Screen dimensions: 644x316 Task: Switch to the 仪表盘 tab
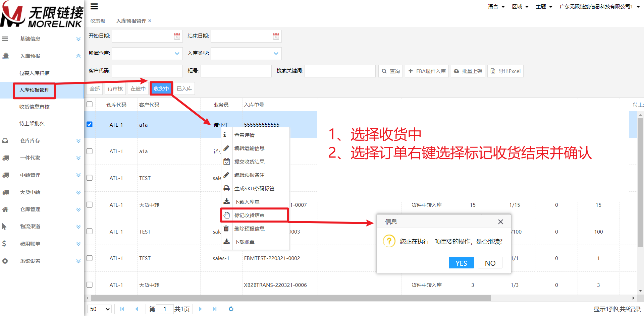pyautogui.click(x=98, y=21)
